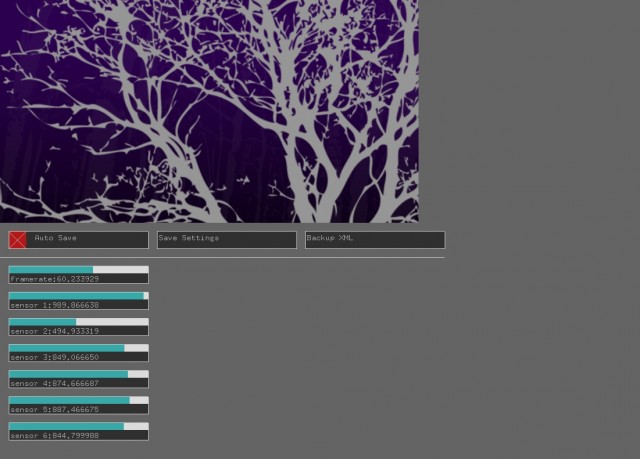Adjust the sensor 5 slider bar
The width and height of the screenshot is (640, 459).
coord(79,400)
